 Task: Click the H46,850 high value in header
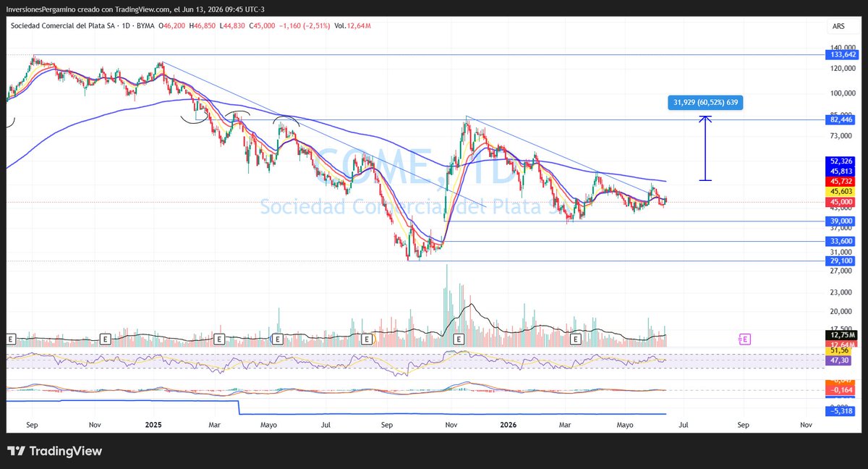(x=204, y=26)
